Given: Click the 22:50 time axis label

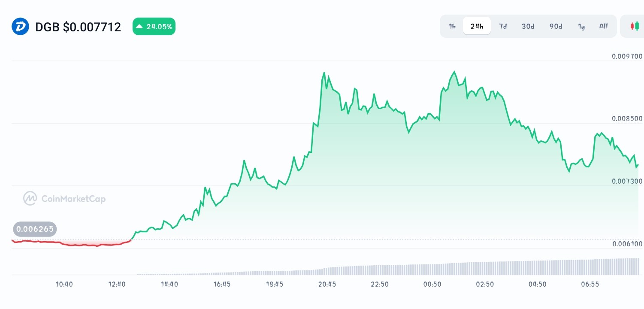Looking at the screenshot, I should [x=380, y=284].
